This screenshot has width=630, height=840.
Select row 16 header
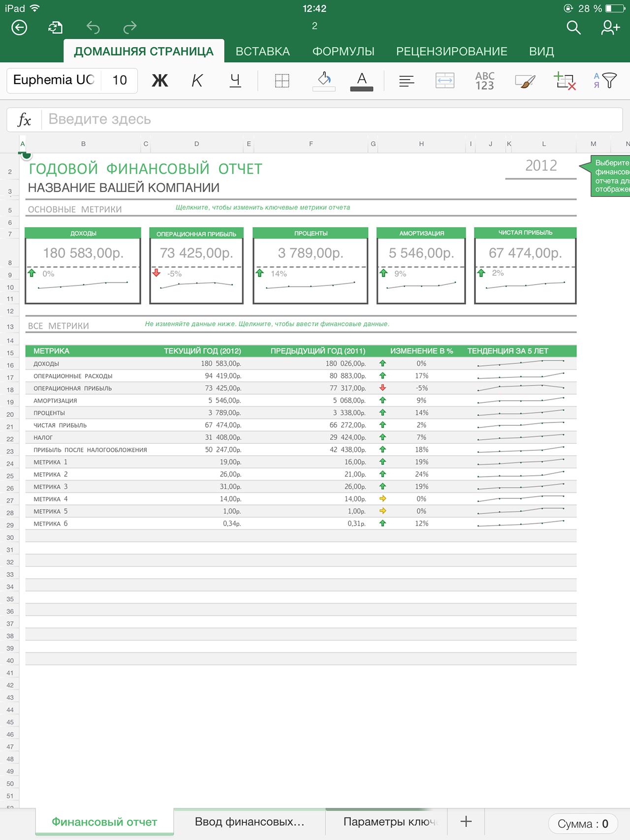coord(10,366)
